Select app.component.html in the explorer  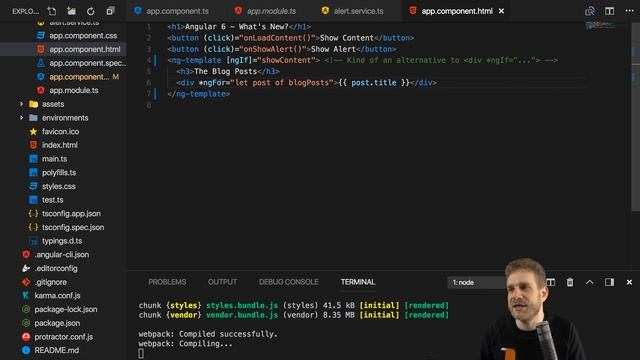pyautogui.click(x=84, y=49)
